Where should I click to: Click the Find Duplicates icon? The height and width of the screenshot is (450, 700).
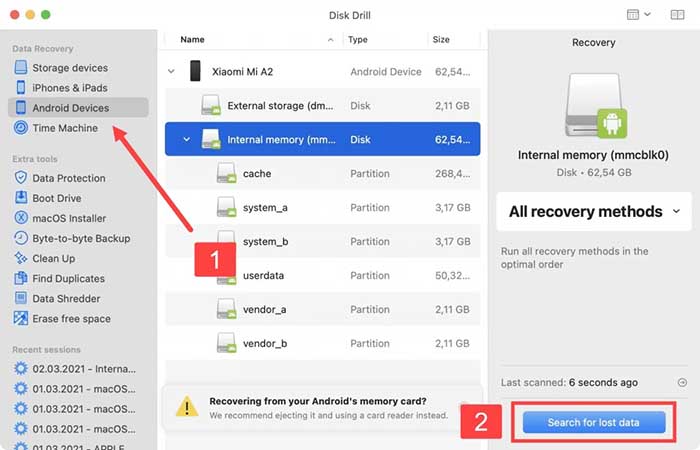pos(21,278)
